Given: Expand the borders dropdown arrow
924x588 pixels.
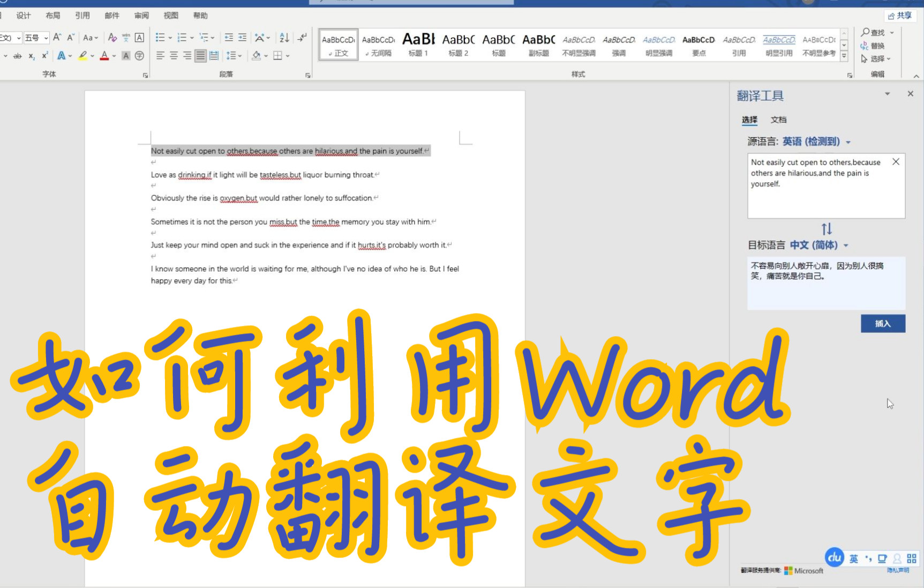Looking at the screenshot, I should 288,56.
